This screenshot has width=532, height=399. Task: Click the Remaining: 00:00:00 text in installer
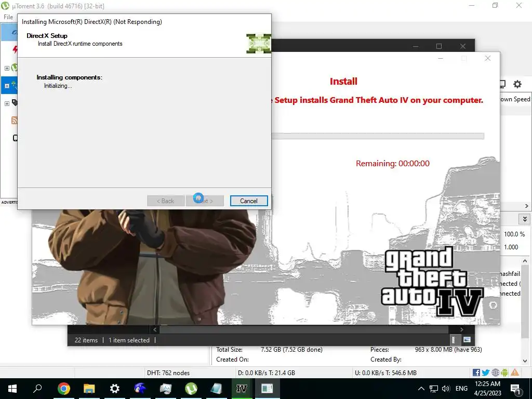[393, 164]
